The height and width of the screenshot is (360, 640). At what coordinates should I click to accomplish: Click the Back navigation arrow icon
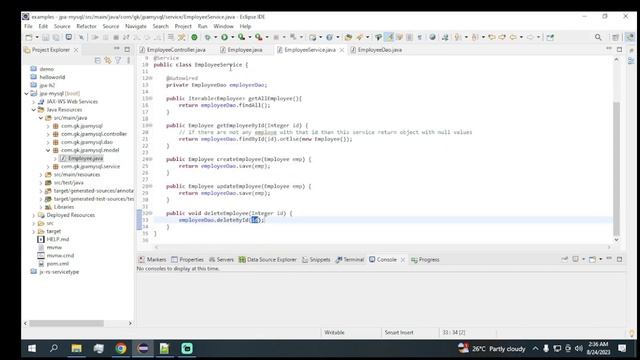point(513,37)
